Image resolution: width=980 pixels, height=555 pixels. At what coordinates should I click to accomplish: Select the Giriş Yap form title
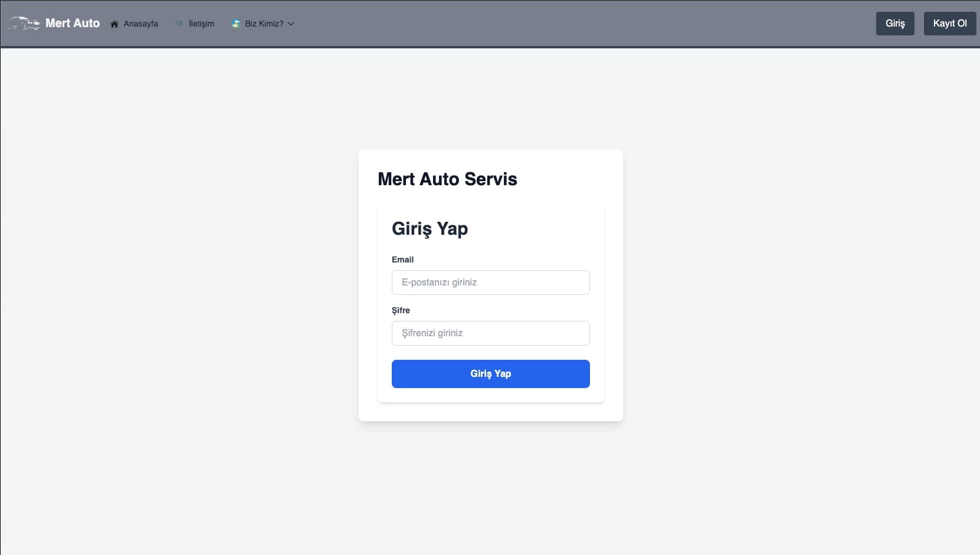pos(430,229)
